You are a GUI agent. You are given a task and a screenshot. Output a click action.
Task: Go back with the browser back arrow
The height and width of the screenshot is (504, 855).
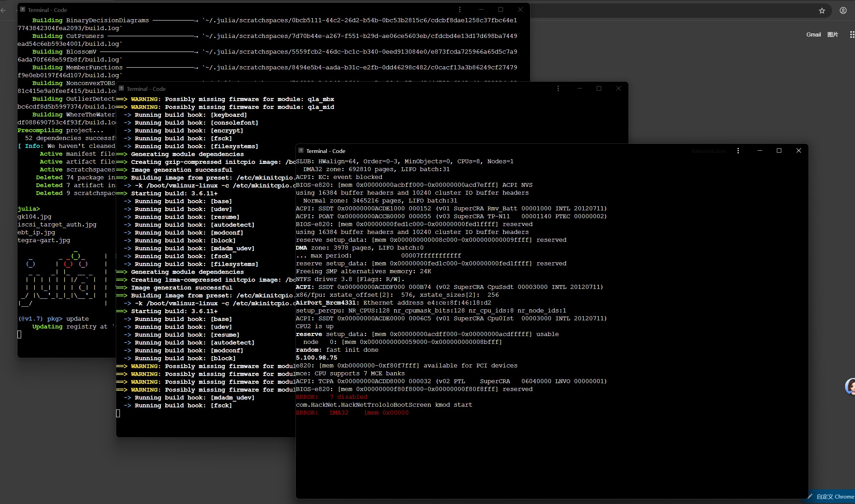pos(3,11)
